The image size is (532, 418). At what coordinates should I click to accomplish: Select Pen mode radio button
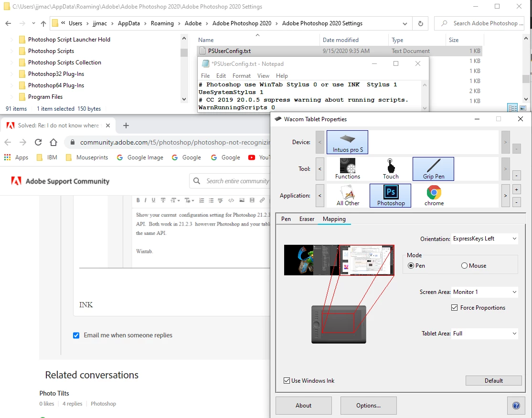click(411, 266)
